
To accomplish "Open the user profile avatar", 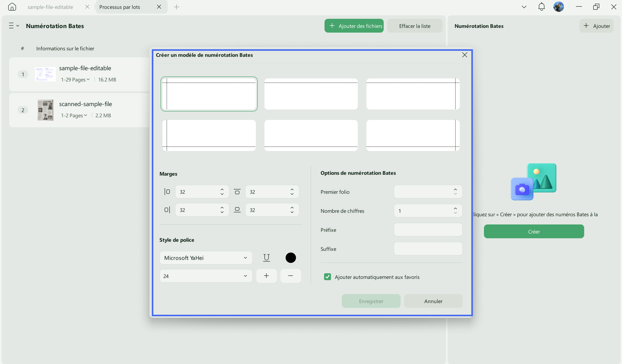I will pyautogui.click(x=558, y=7).
